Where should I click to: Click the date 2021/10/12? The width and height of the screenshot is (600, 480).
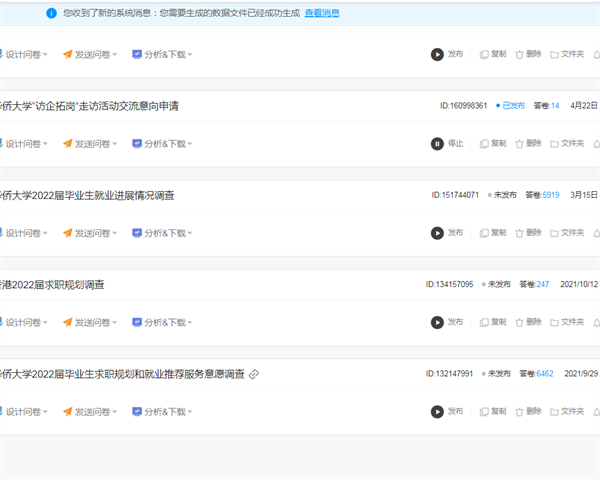coord(579,284)
